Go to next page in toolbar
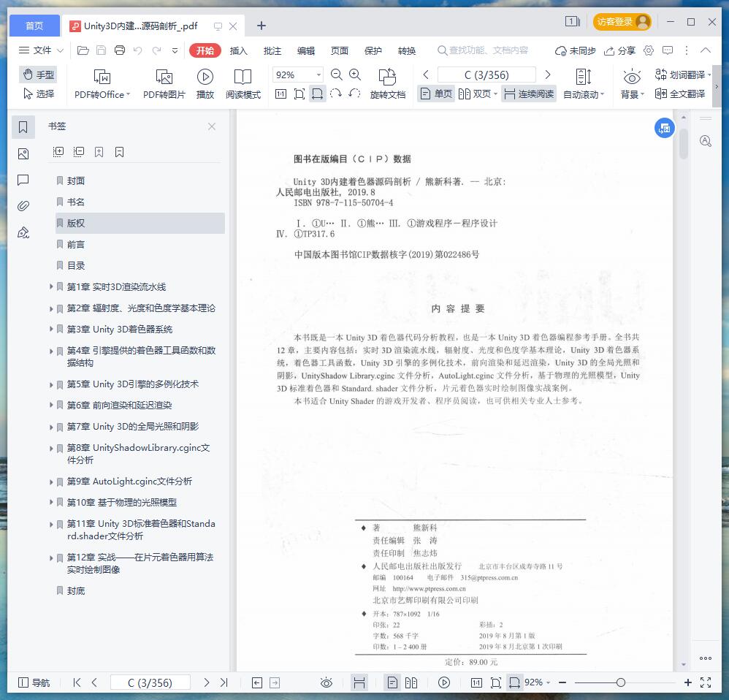 548,75
